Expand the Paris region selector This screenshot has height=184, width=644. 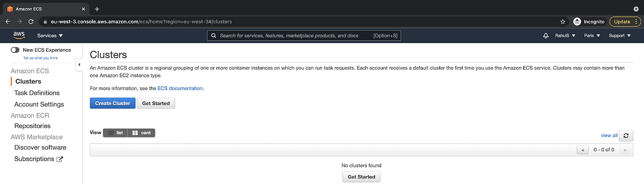tap(592, 35)
